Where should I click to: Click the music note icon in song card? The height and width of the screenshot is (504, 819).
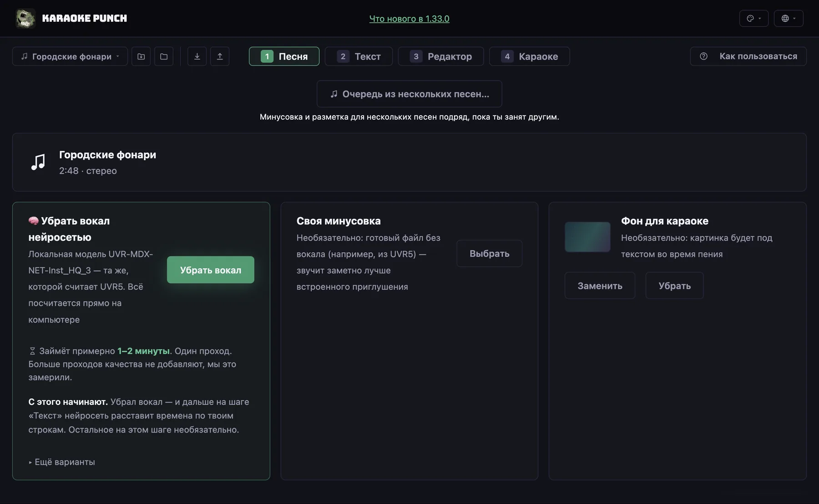pos(38,162)
